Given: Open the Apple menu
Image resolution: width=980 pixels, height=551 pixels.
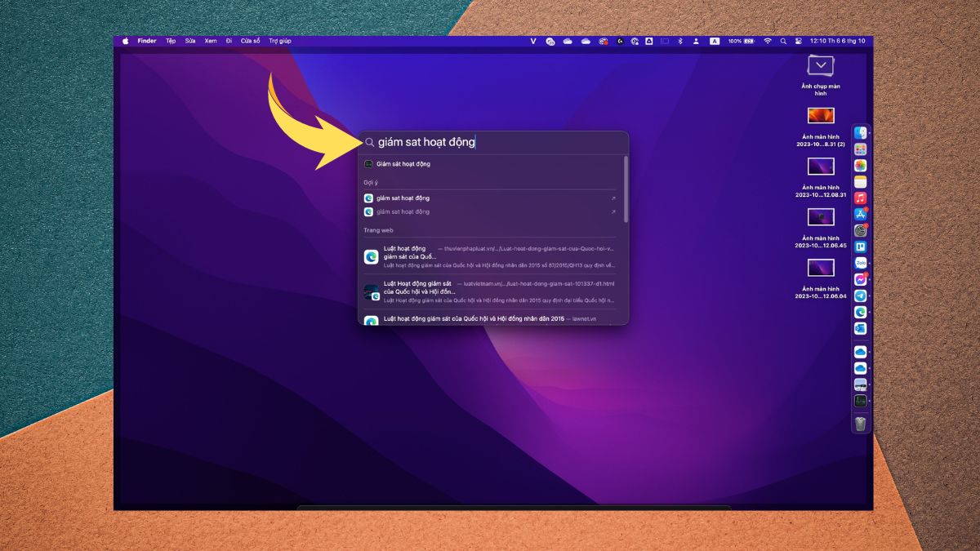Looking at the screenshot, I should tap(126, 41).
